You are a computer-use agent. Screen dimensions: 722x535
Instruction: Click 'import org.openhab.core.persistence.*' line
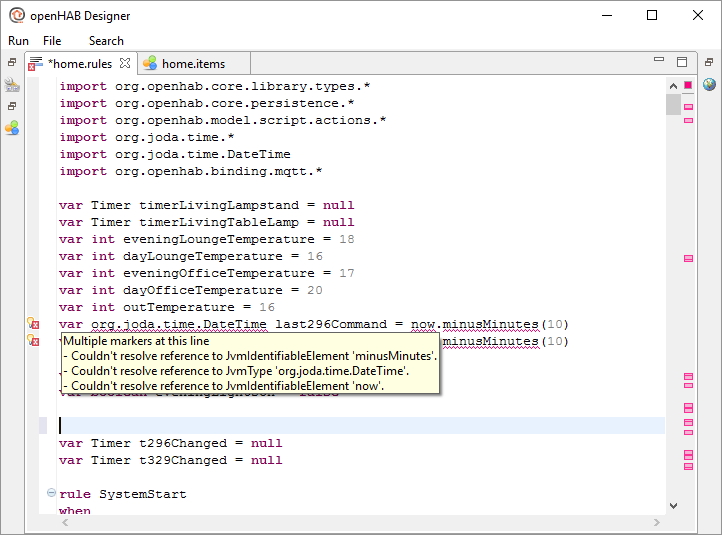tap(207, 103)
